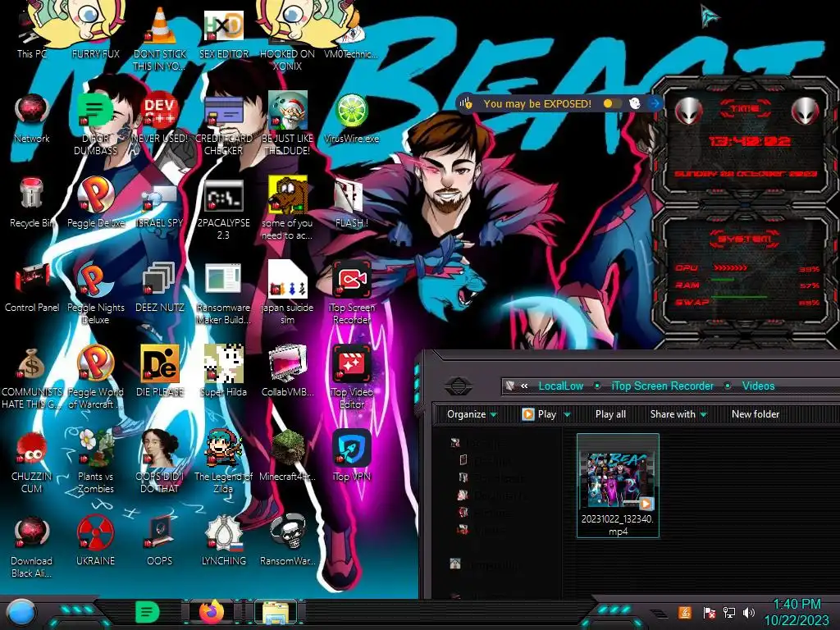Open Firefox from the taskbar
This screenshot has height=630, width=840.
[212, 611]
